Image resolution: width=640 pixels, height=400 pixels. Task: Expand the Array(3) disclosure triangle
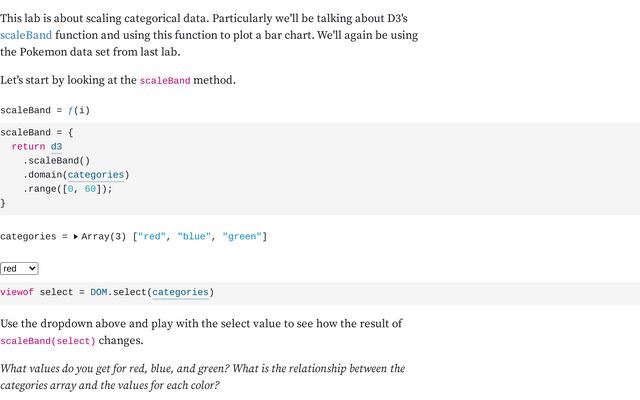76,237
